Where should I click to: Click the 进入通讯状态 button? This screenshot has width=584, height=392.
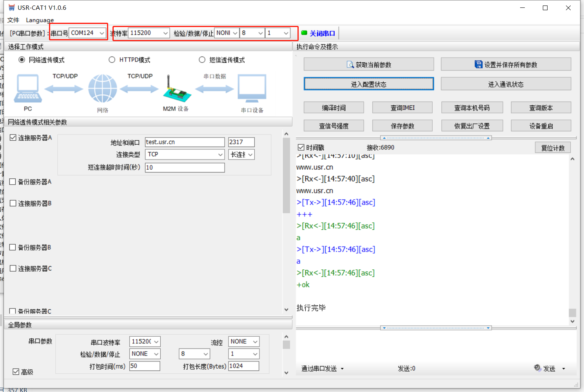coord(506,84)
